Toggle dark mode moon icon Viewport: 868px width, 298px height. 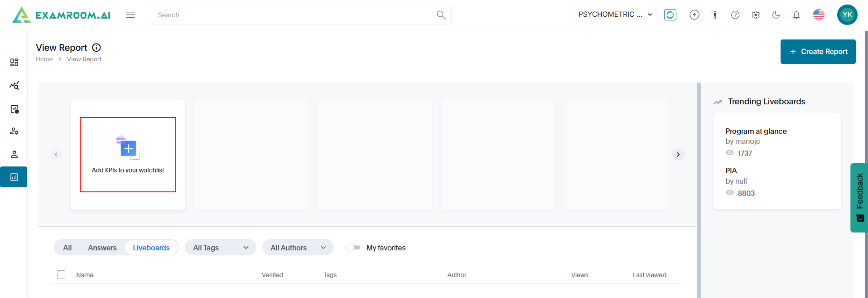776,15
